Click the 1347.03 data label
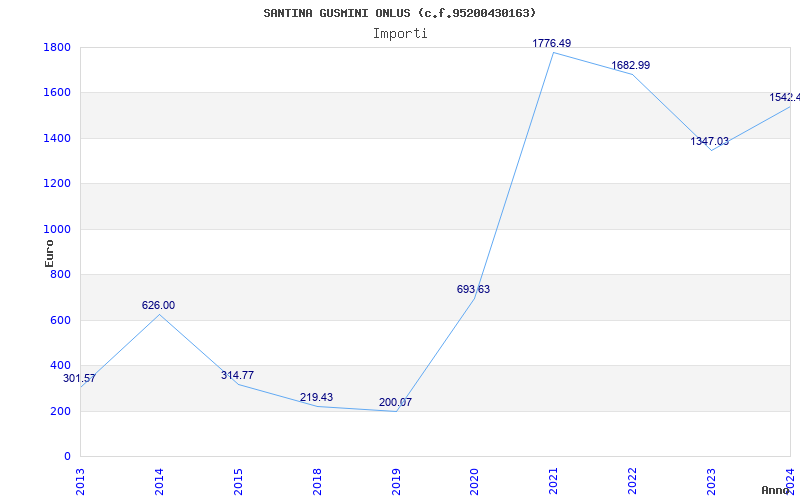Viewport: 800px width, 500px height. tap(710, 141)
